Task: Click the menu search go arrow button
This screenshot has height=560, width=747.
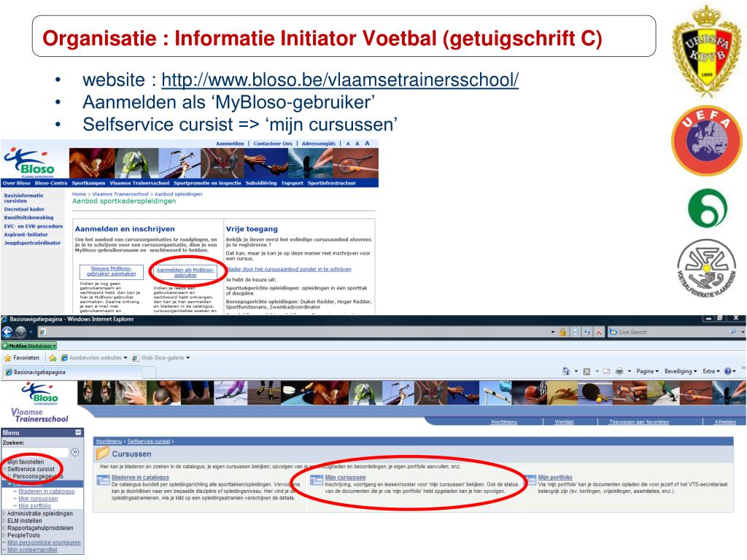Action: tap(75, 452)
